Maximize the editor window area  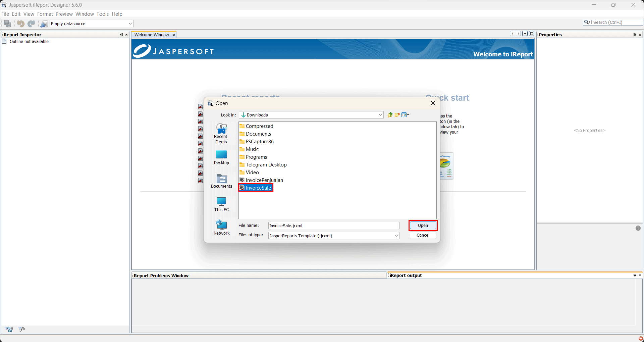tap(532, 34)
